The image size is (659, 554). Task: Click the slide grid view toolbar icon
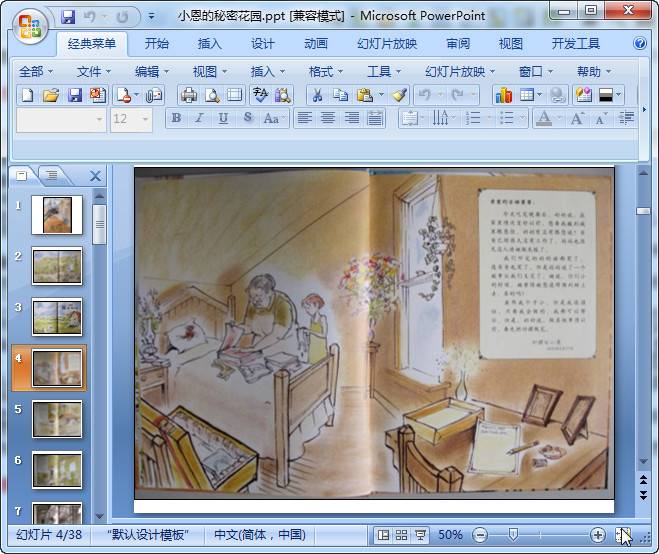(x=235, y=95)
